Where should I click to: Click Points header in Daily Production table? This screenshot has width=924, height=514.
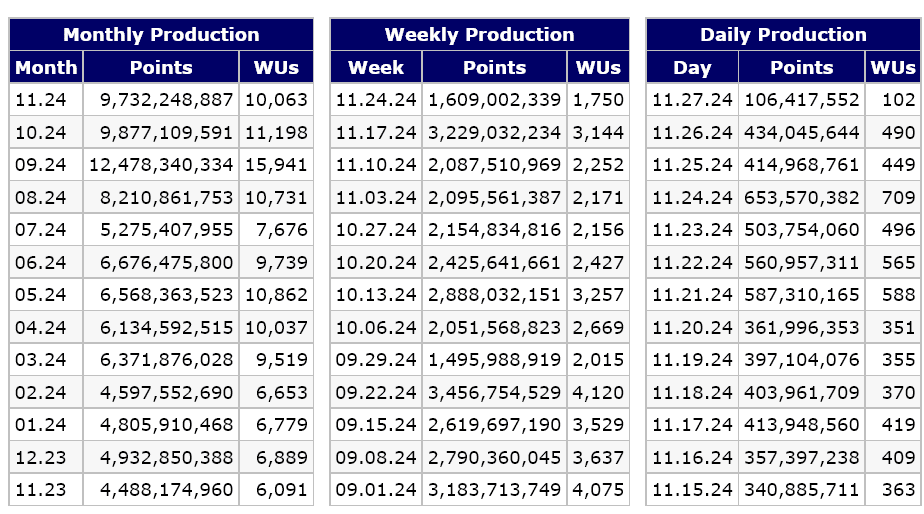801,68
